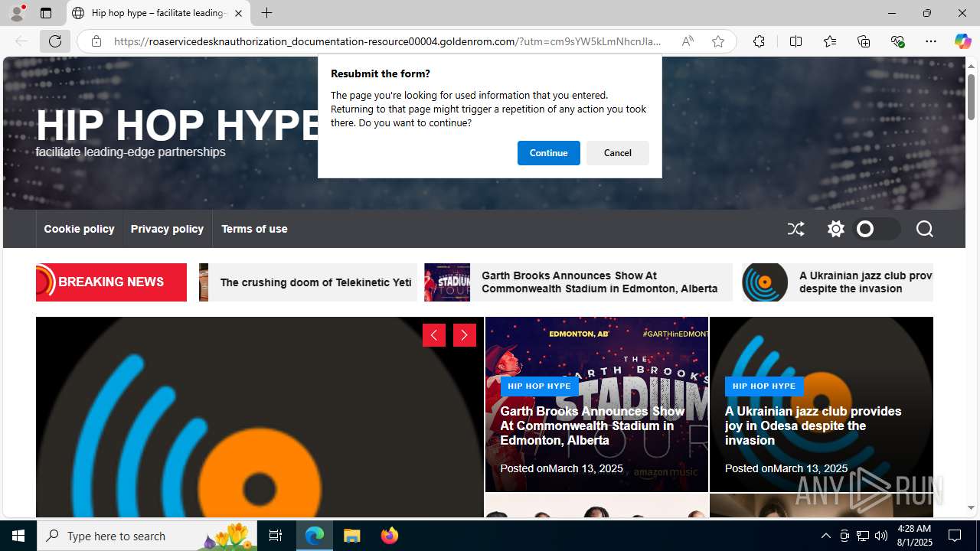
Task: Launch Firefox from the taskbar
Action: coord(389,536)
